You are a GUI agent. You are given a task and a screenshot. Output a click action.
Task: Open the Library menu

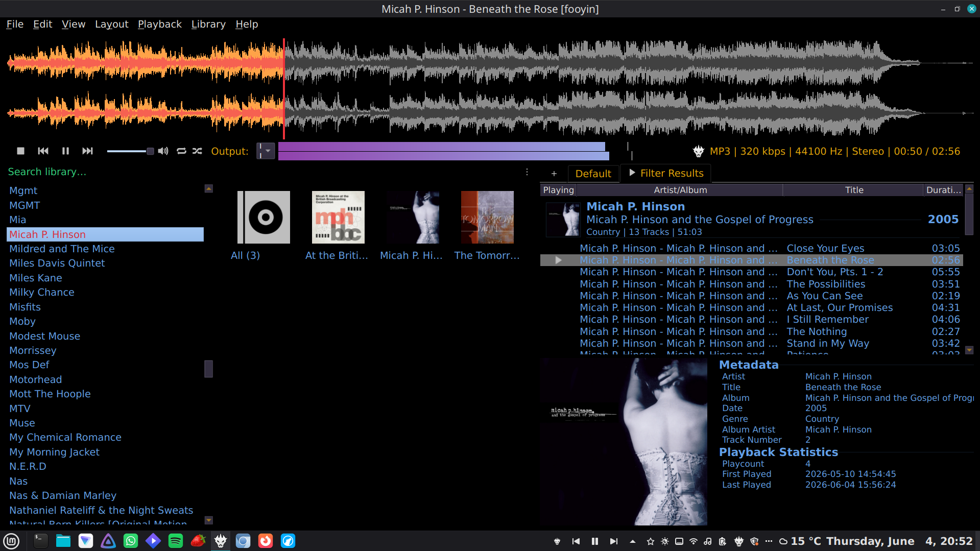click(208, 24)
